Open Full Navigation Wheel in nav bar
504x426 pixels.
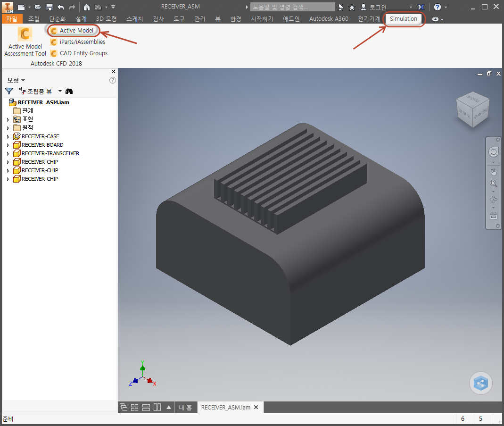pyautogui.click(x=494, y=152)
